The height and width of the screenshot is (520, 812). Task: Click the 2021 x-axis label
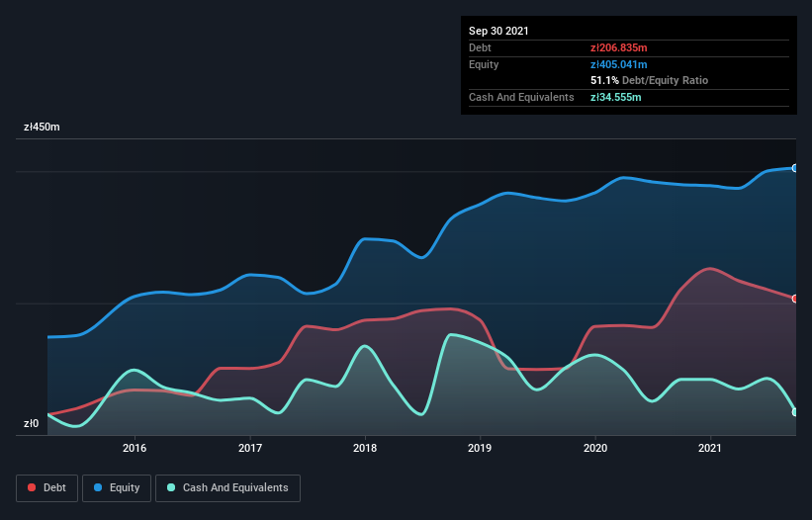pos(710,448)
